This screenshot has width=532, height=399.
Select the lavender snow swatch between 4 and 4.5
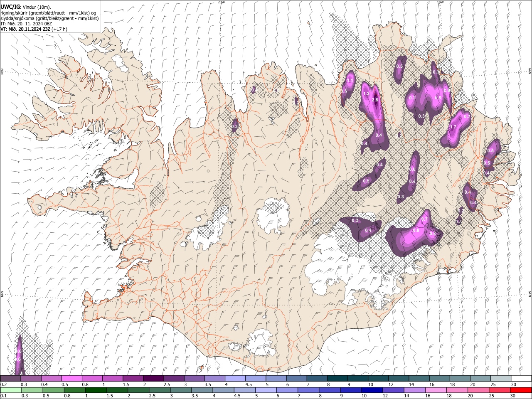click(235, 378)
